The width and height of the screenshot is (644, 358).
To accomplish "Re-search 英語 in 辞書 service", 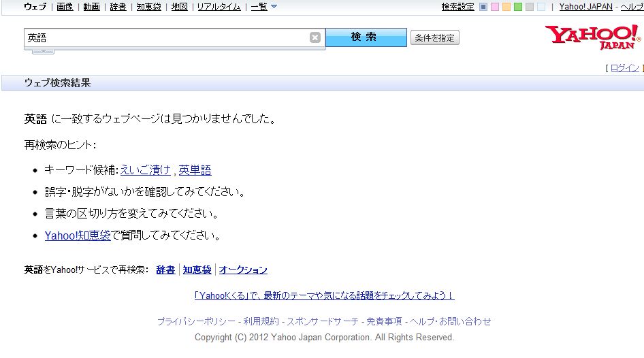I will pyautogui.click(x=165, y=270).
